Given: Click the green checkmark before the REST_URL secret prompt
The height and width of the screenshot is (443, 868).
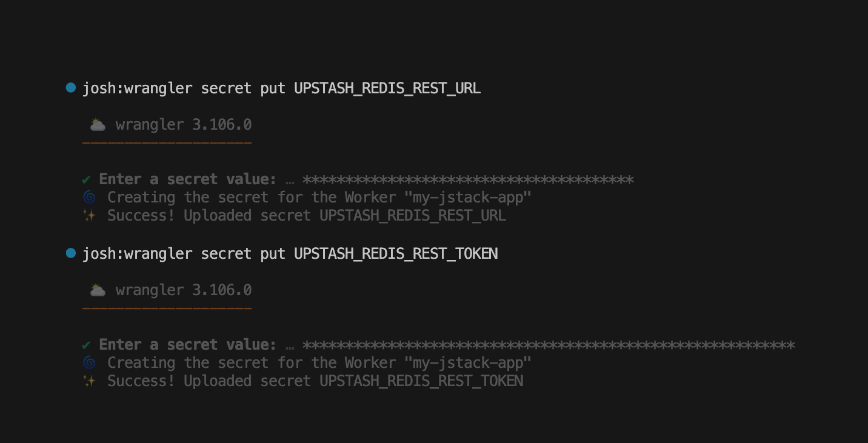Looking at the screenshot, I should (87, 179).
